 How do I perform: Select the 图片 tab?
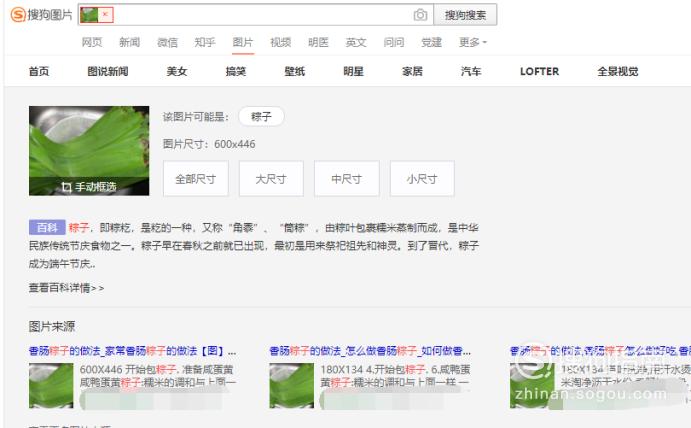pyautogui.click(x=243, y=42)
